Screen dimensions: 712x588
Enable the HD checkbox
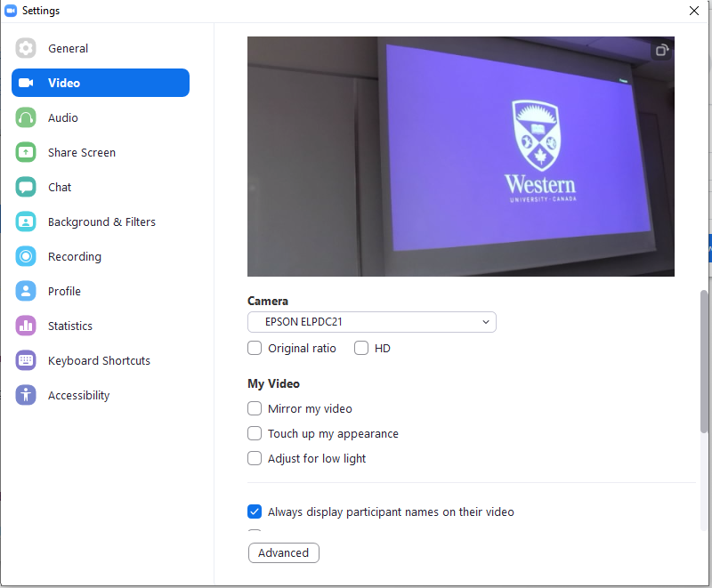point(361,348)
